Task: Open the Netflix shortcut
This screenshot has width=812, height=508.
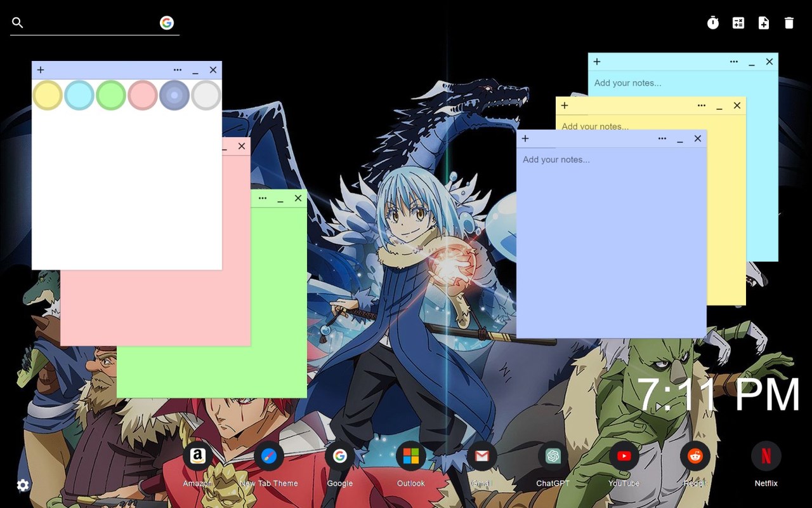Action: pos(766,456)
